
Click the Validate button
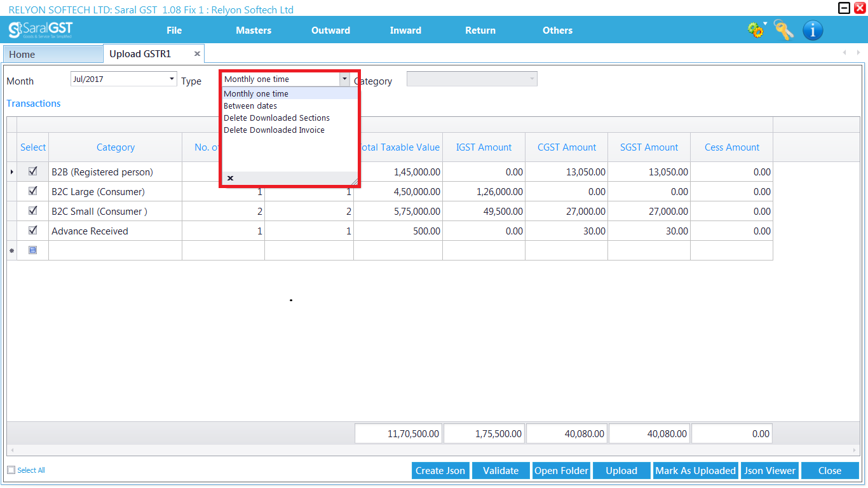pos(500,470)
